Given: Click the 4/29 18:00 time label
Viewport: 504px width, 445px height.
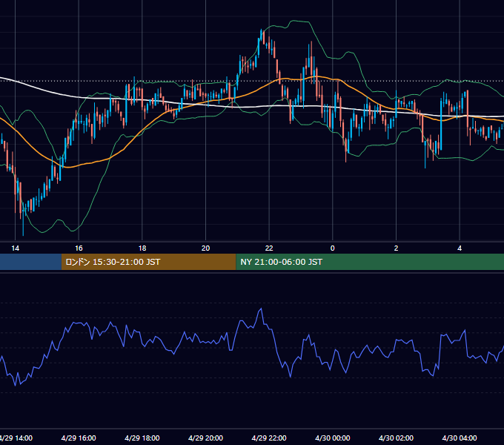Looking at the screenshot, I should [x=142, y=438].
